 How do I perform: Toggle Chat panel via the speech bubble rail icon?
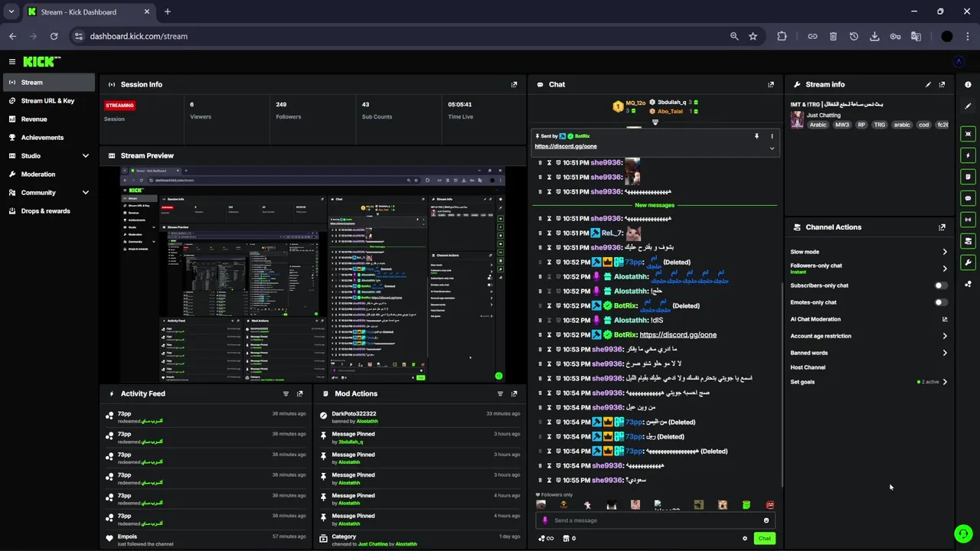coord(968,198)
